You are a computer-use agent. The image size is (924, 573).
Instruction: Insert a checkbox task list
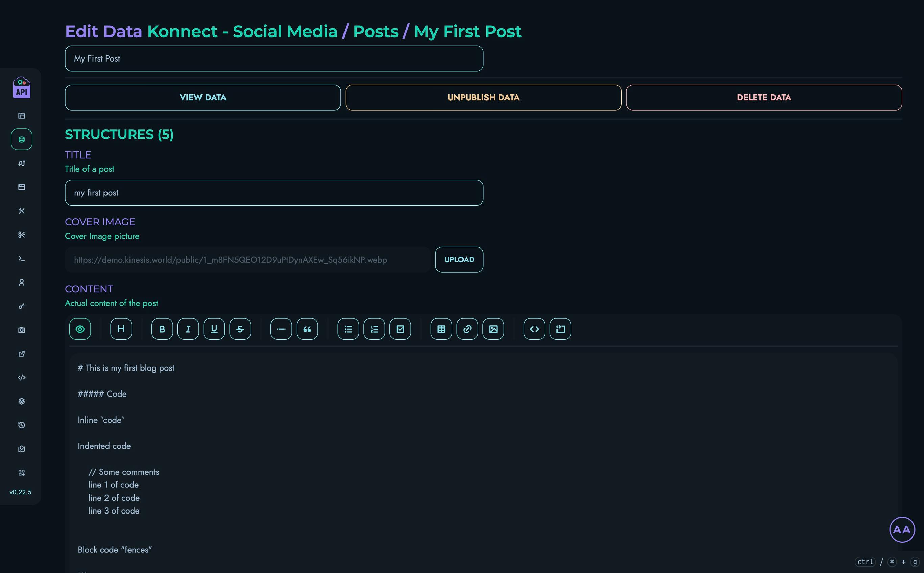pos(400,329)
